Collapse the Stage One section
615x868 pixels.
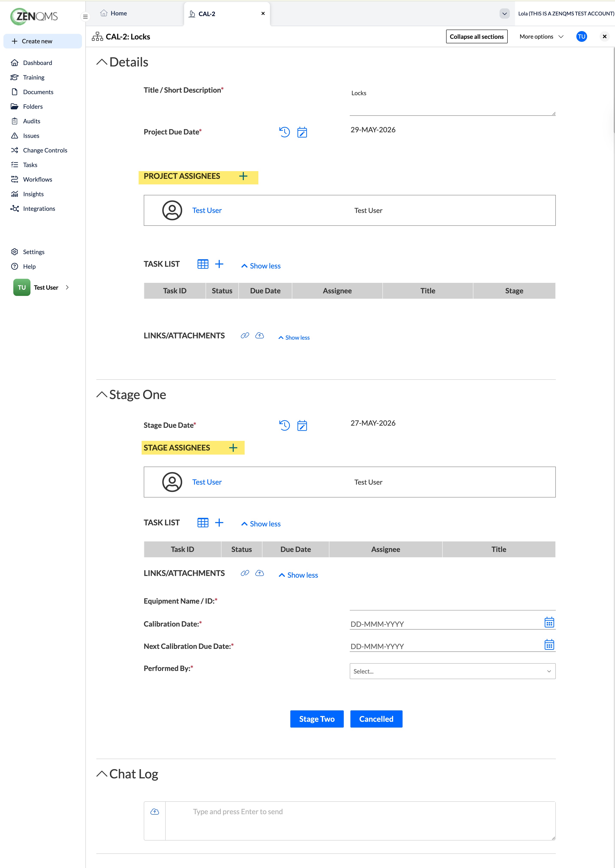101,395
